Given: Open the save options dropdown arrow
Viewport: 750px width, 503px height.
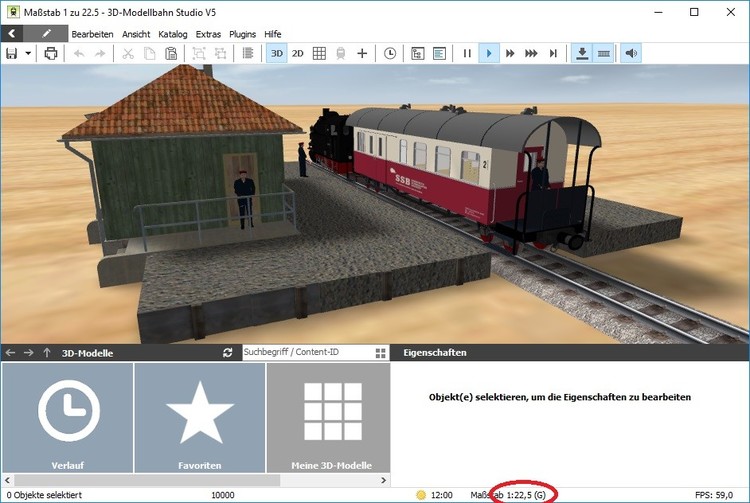Looking at the screenshot, I should pyautogui.click(x=28, y=53).
